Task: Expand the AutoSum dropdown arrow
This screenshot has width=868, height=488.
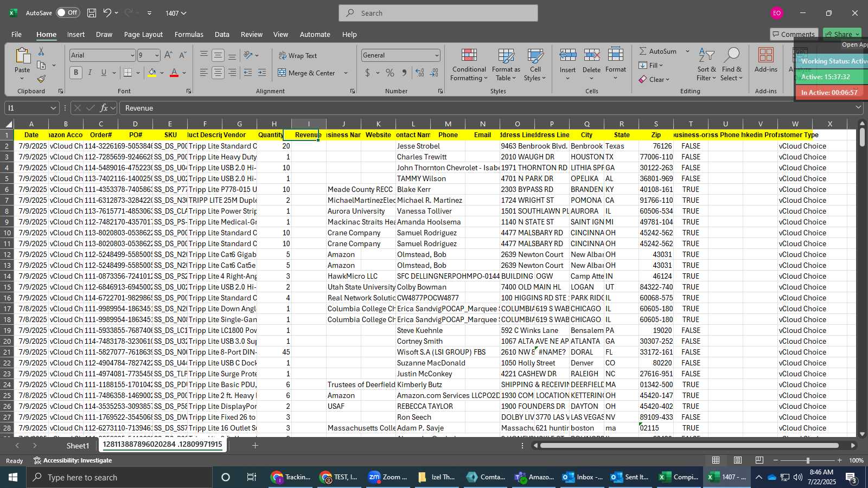Action: [x=687, y=51]
